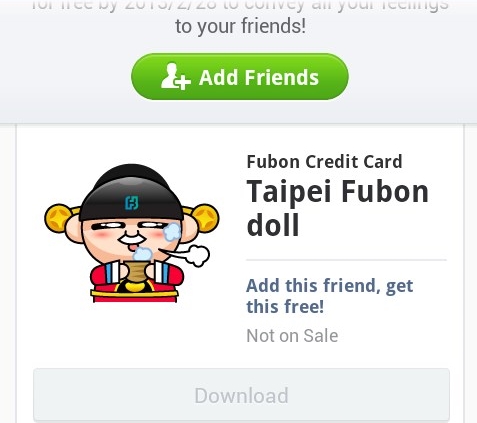
Task: Tap the green Add Friends button
Action: pos(240,77)
